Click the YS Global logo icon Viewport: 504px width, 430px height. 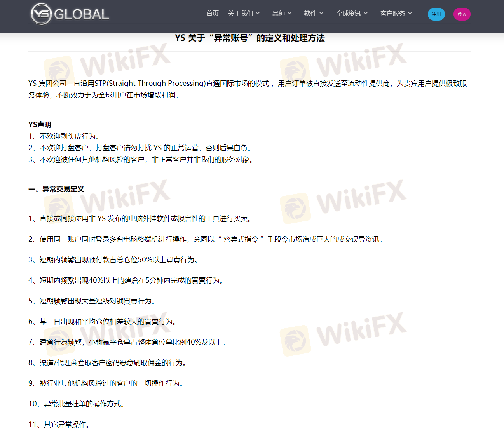pyautogui.click(x=41, y=14)
